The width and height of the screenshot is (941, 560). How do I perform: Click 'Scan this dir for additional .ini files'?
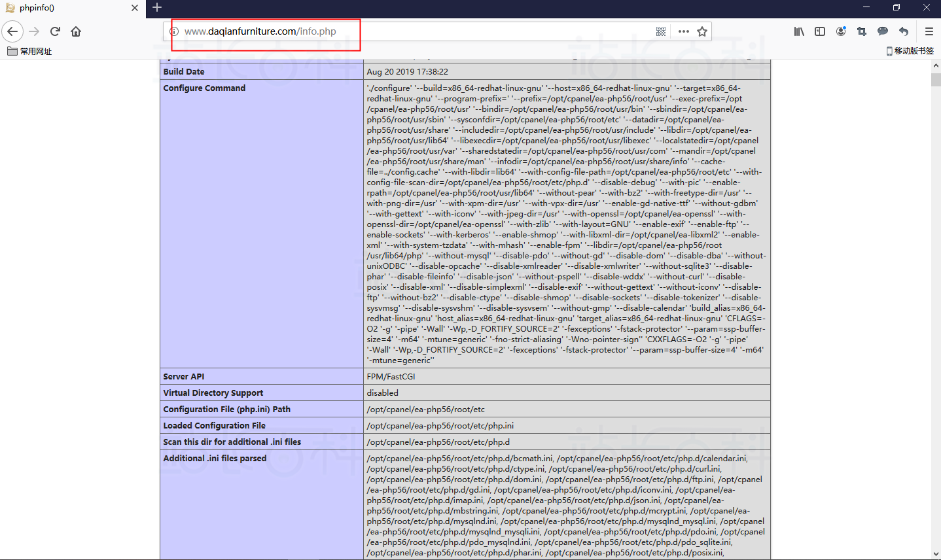pyautogui.click(x=232, y=442)
